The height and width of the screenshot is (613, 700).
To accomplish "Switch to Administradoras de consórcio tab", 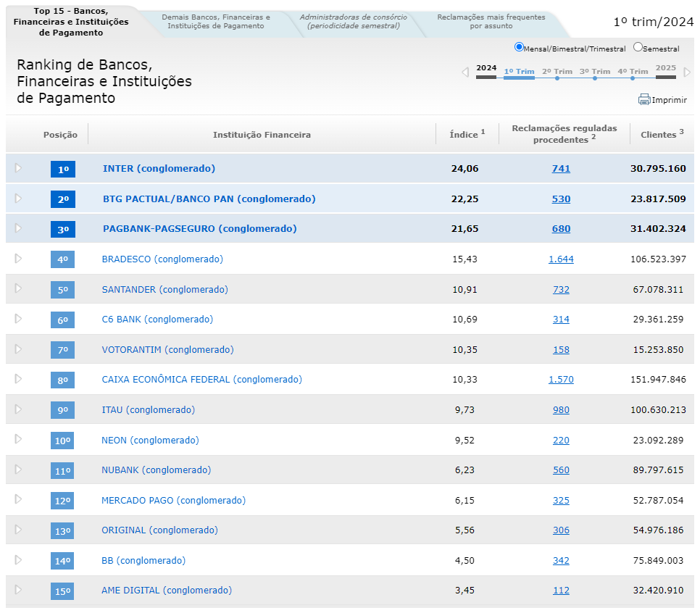I will coord(353,22).
